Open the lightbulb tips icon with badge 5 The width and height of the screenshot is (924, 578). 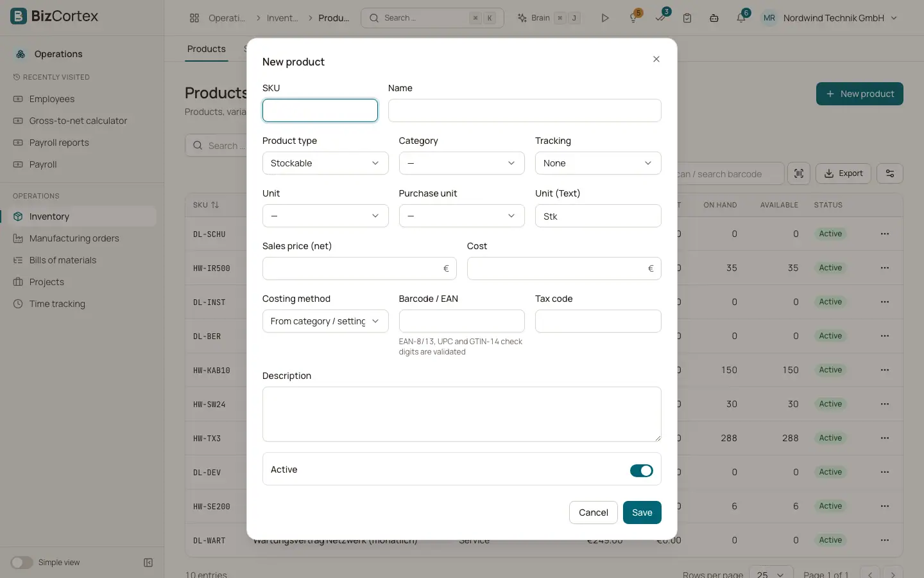pos(633,18)
